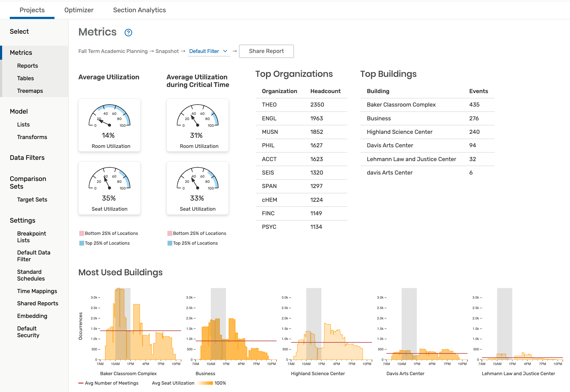Open the Section Analytics tab

click(139, 10)
